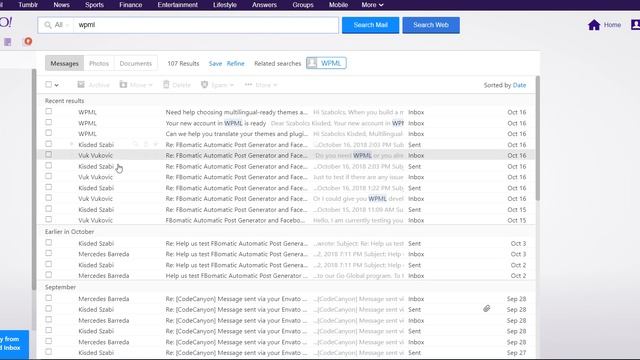The image size is (640, 360).
Task: Open Oct 15 'FBomatic Automatic Post Generator and Facebo...' email
Action: [x=286, y=220]
